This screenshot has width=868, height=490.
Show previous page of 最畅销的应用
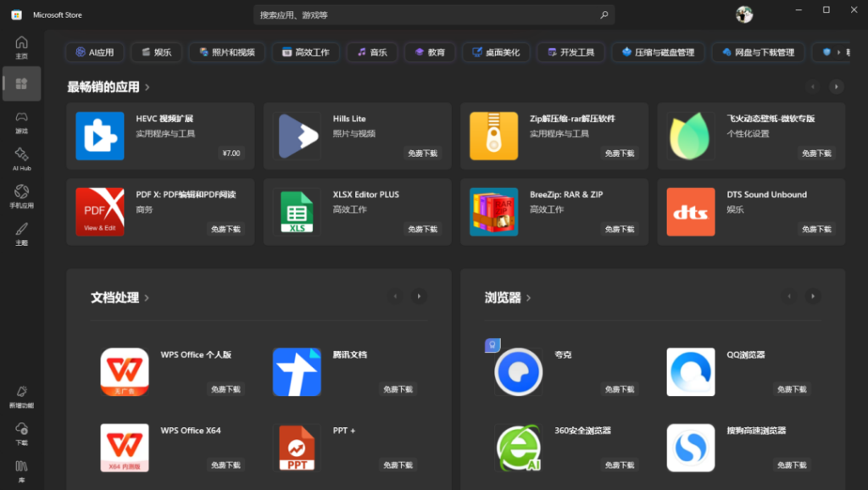[x=813, y=86]
